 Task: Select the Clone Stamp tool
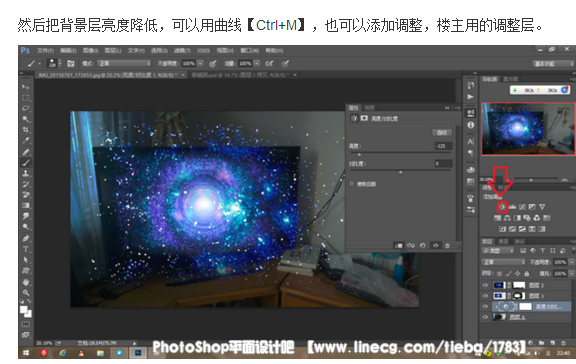tap(26, 173)
